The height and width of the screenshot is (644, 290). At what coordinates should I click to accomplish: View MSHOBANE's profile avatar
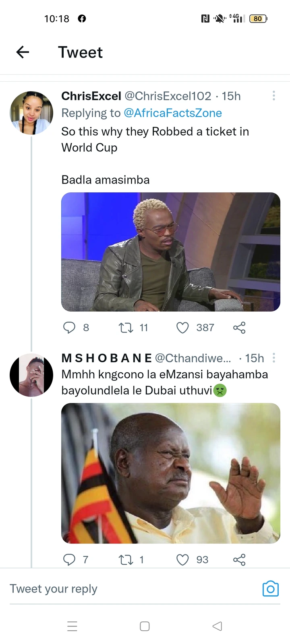coord(31,375)
